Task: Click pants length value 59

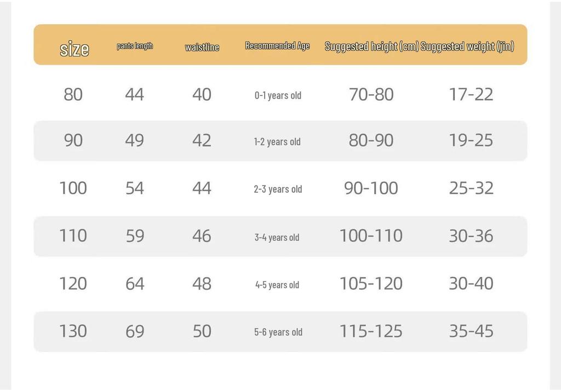Action: pyautogui.click(x=135, y=236)
